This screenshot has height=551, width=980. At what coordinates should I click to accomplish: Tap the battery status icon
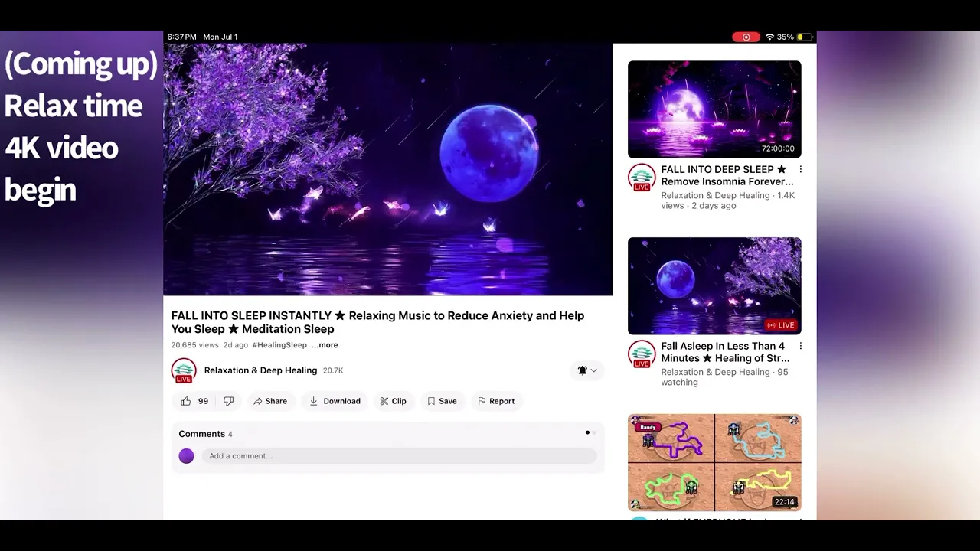click(x=805, y=37)
